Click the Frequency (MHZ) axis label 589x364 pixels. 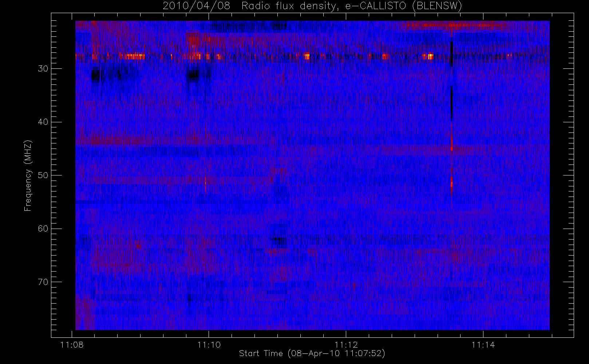28,175
